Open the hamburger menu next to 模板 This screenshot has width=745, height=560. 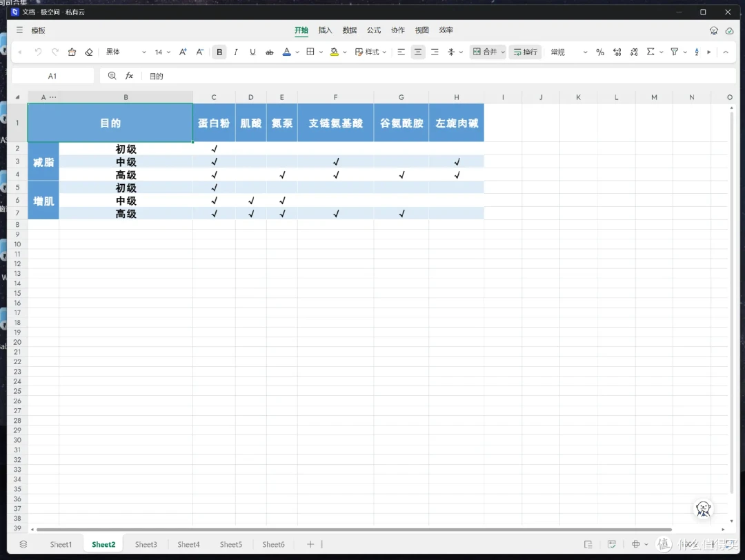[x=19, y=30]
